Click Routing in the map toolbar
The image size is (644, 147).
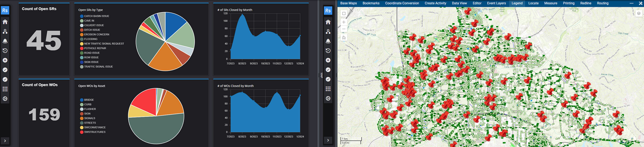pos(602,3)
